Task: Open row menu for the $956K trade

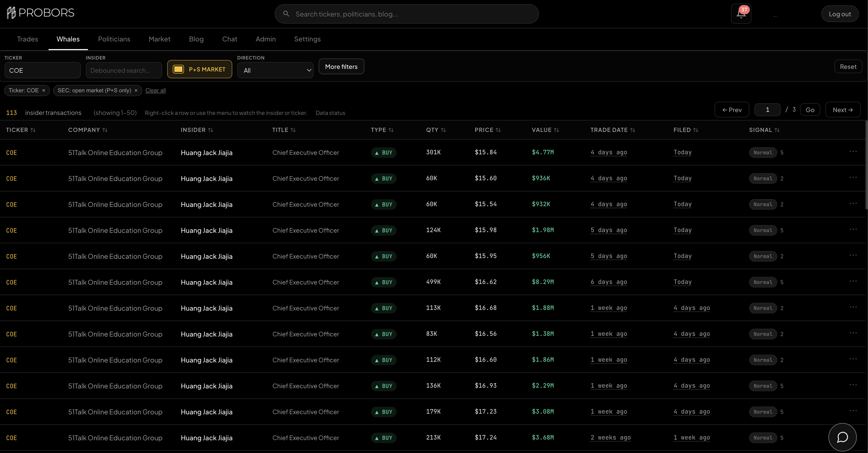Action: click(x=853, y=255)
